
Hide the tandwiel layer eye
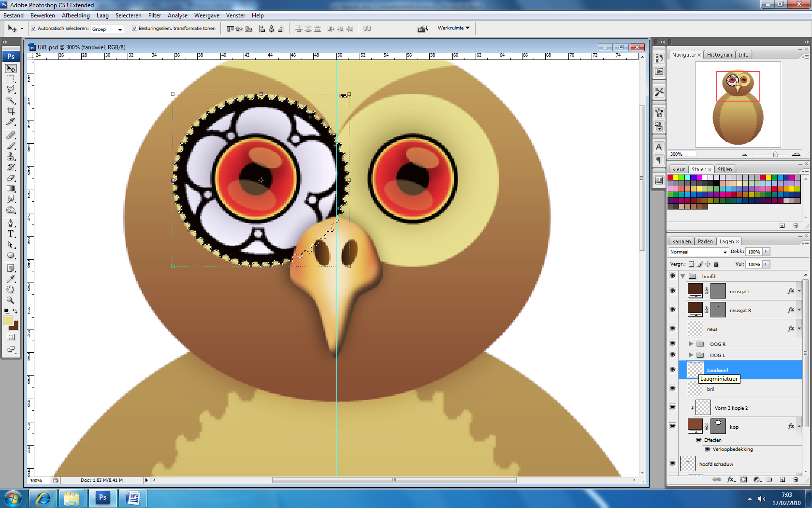coord(672,370)
